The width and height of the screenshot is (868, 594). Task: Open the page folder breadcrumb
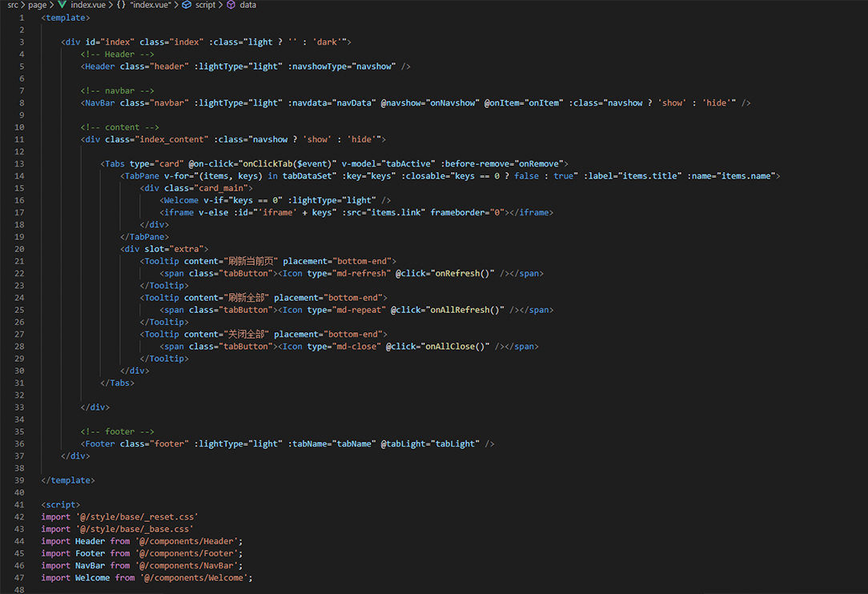[38, 5]
